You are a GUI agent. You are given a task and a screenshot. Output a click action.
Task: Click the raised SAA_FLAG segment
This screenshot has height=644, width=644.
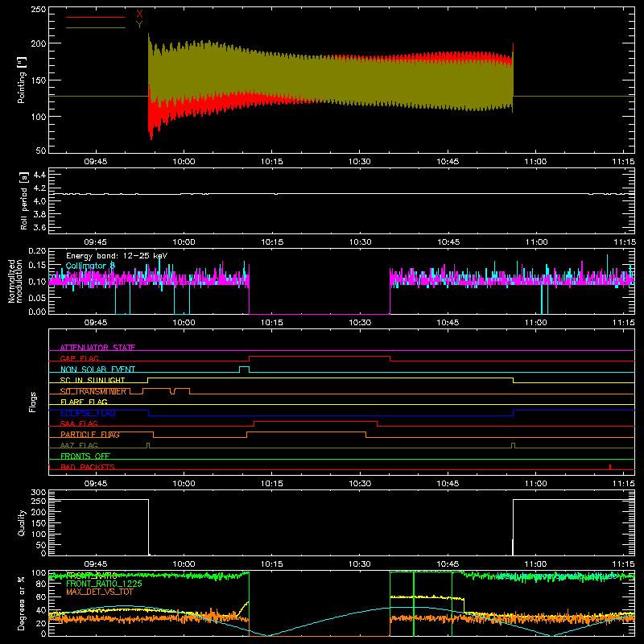(316, 422)
